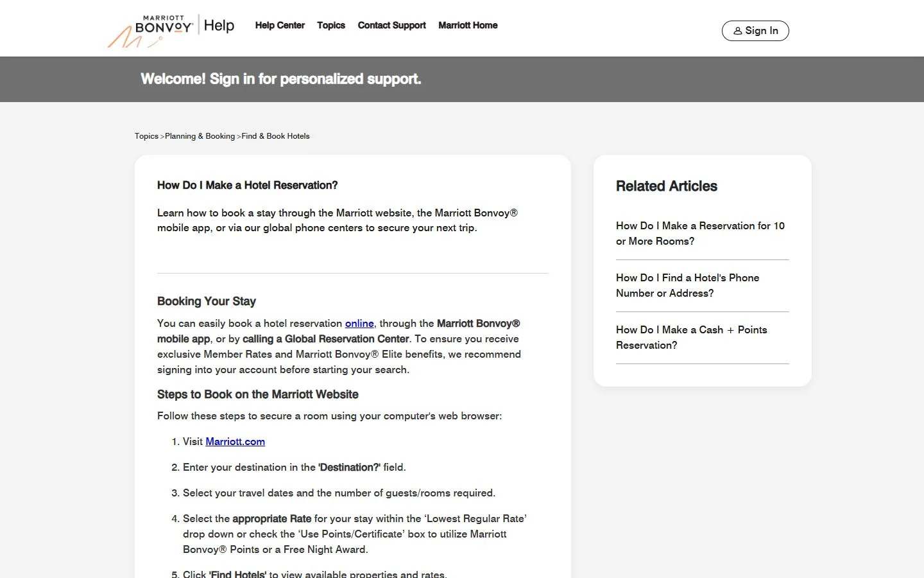Click step 4 about selecting the appropriate Rate

pos(355,534)
